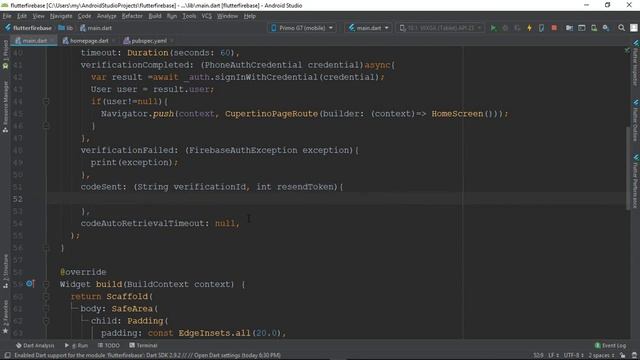Open the AVD Manager icon

(594, 28)
